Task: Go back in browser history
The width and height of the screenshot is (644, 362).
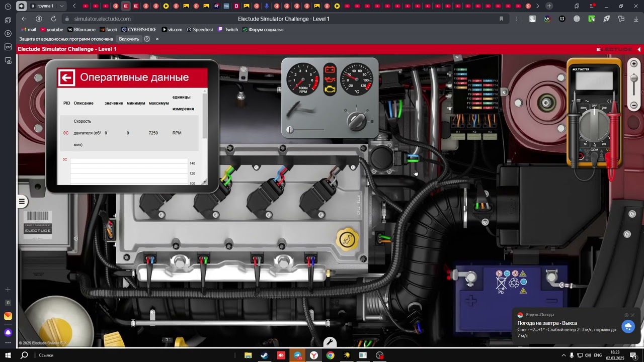Action: [24, 19]
